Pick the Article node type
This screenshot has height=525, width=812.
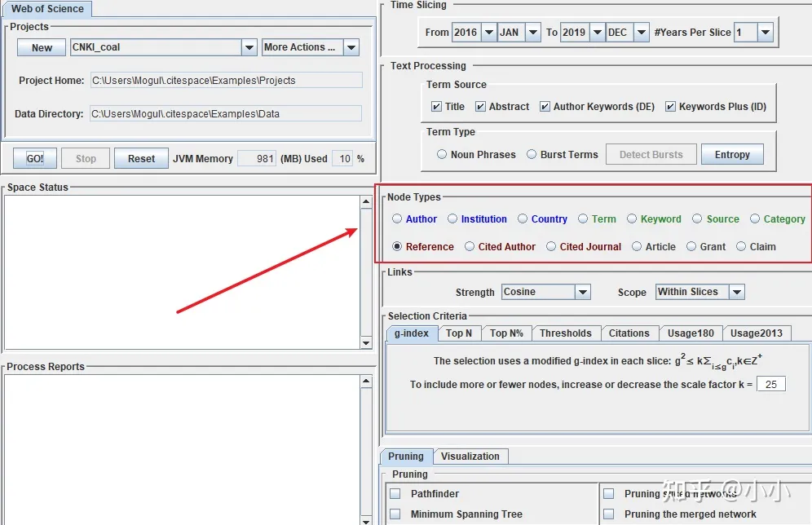pyautogui.click(x=637, y=246)
